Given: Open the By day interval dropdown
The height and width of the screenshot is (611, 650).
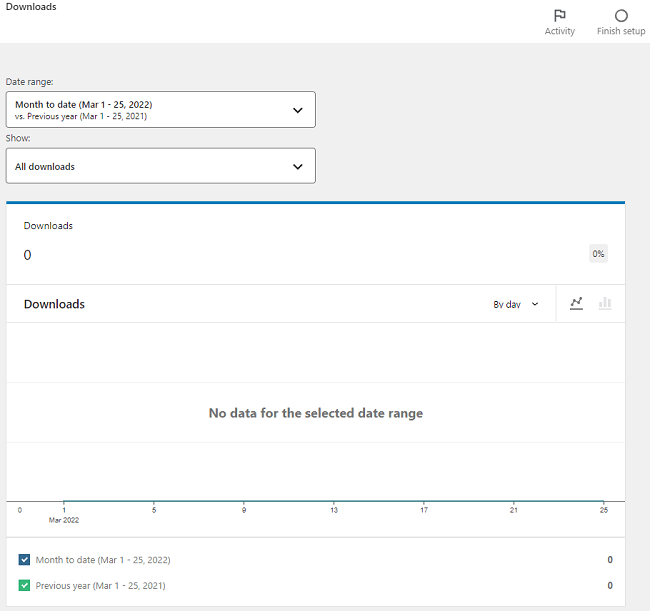Looking at the screenshot, I should [x=515, y=304].
